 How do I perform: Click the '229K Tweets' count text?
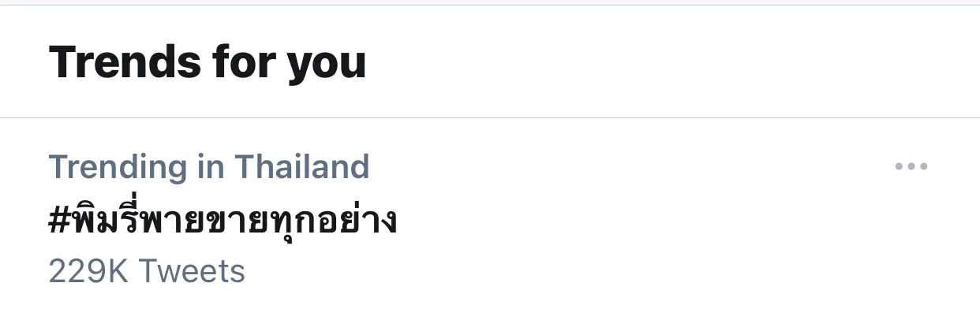click(147, 272)
